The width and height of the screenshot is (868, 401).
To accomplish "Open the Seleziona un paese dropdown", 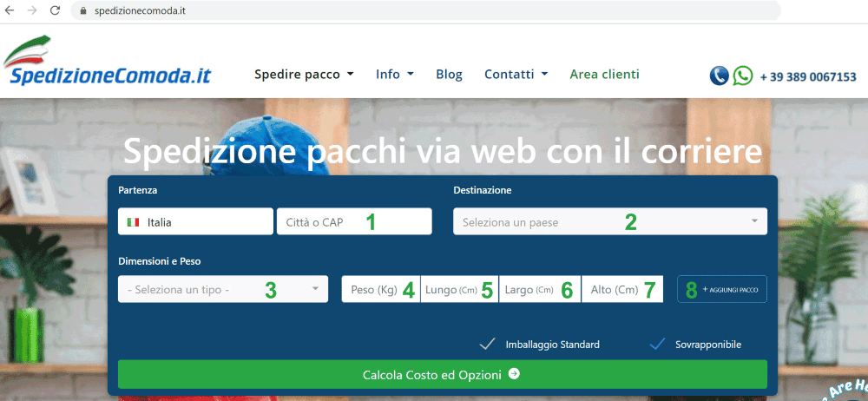I will pyautogui.click(x=609, y=222).
